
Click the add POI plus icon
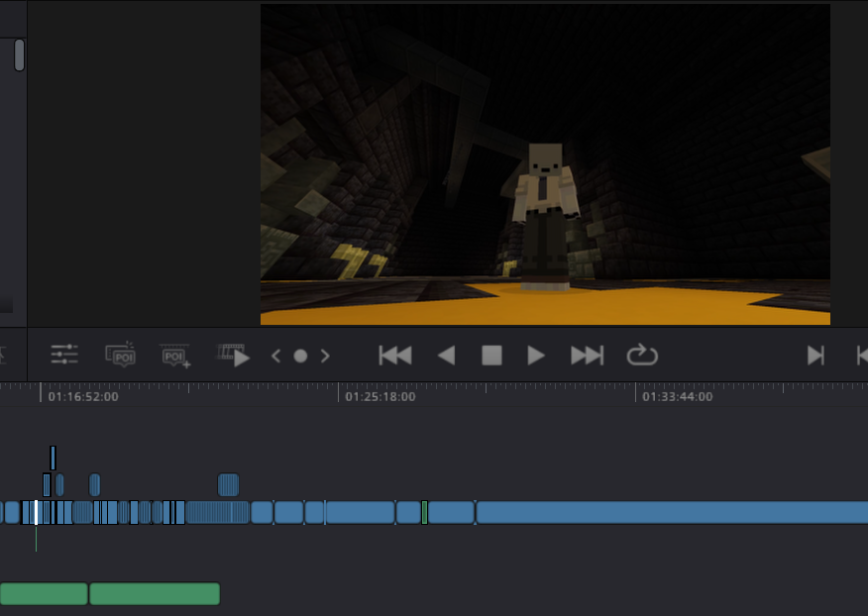click(175, 356)
